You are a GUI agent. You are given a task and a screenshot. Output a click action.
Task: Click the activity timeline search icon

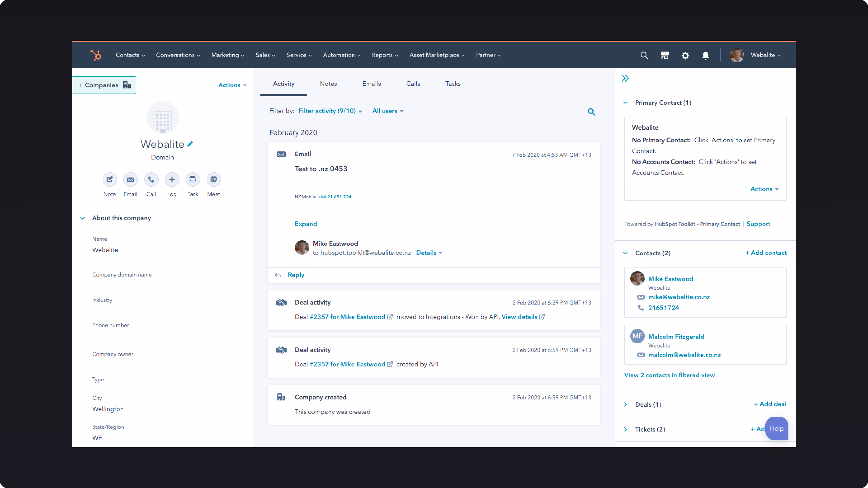click(x=591, y=112)
